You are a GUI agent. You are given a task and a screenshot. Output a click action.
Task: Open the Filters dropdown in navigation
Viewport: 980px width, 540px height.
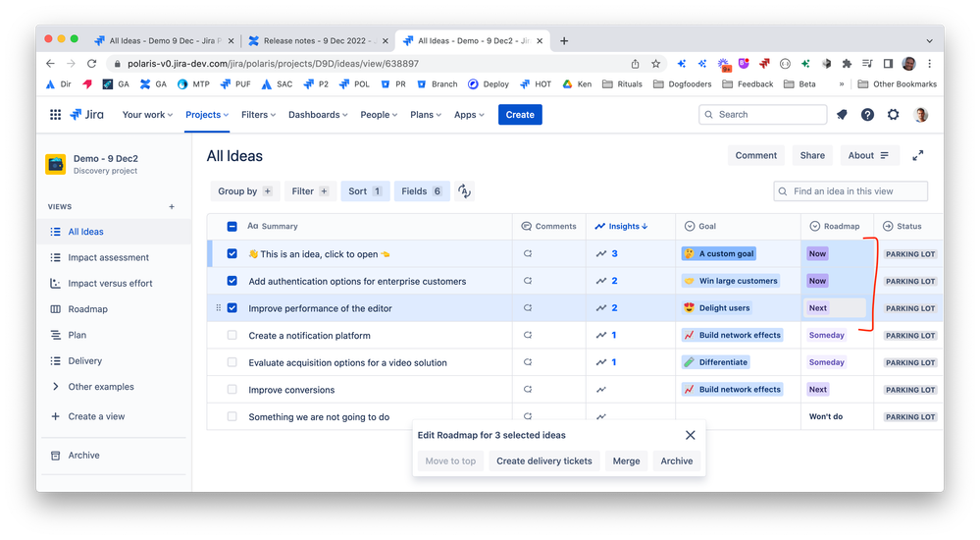click(258, 115)
